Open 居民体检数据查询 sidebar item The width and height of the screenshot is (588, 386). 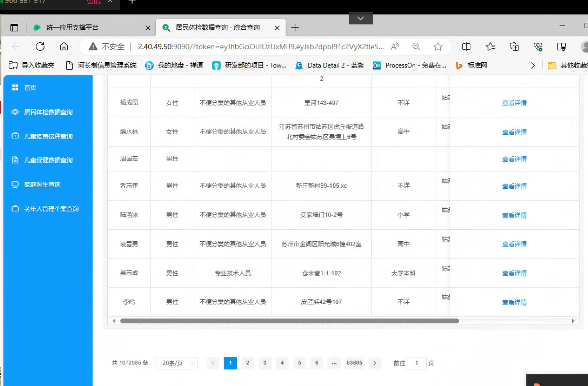coord(48,112)
